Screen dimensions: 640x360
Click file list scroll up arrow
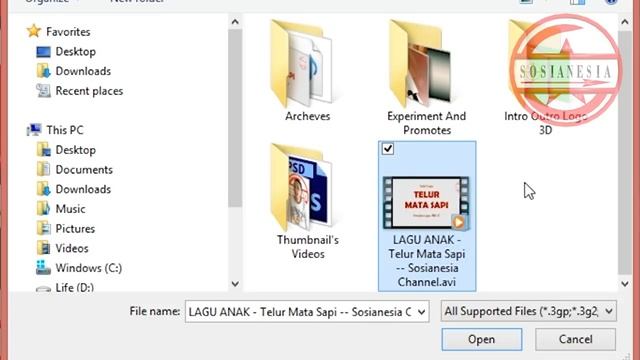coord(625,22)
